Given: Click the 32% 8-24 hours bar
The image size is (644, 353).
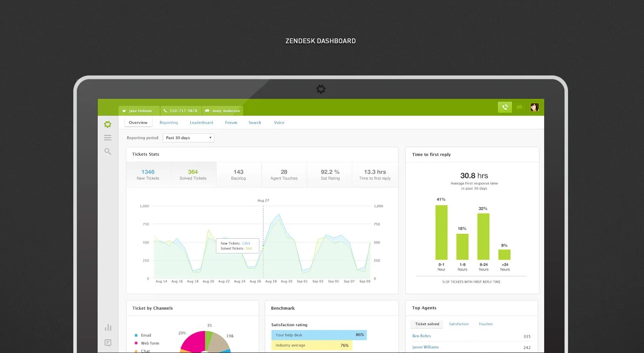Looking at the screenshot, I should point(483,237).
